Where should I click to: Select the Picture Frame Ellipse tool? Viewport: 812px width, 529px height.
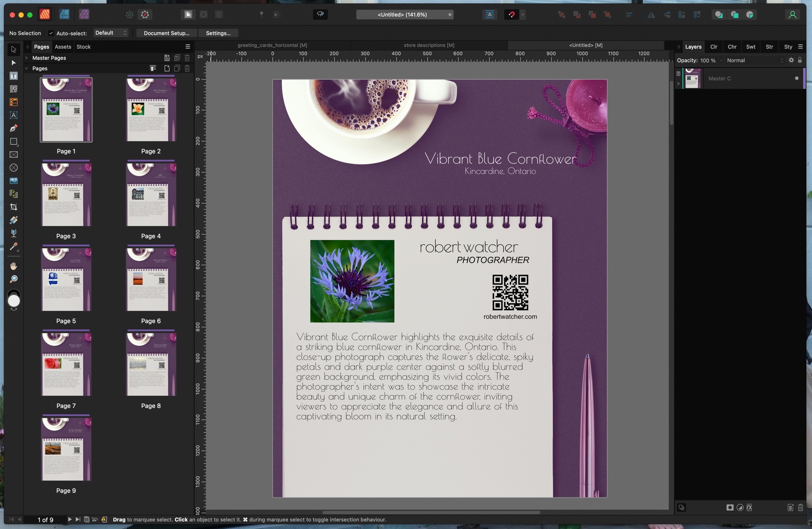point(13,168)
